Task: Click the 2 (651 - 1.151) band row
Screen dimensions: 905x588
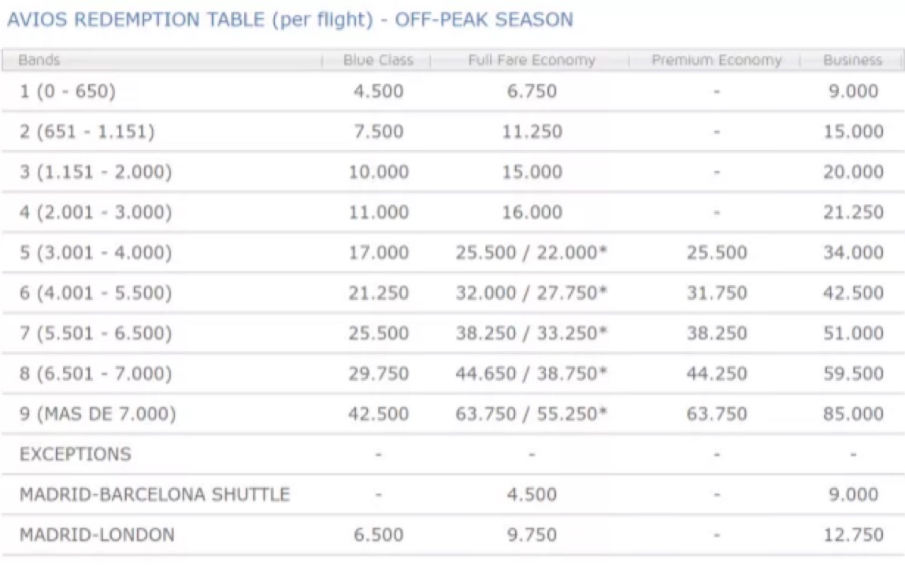Action: [452, 131]
